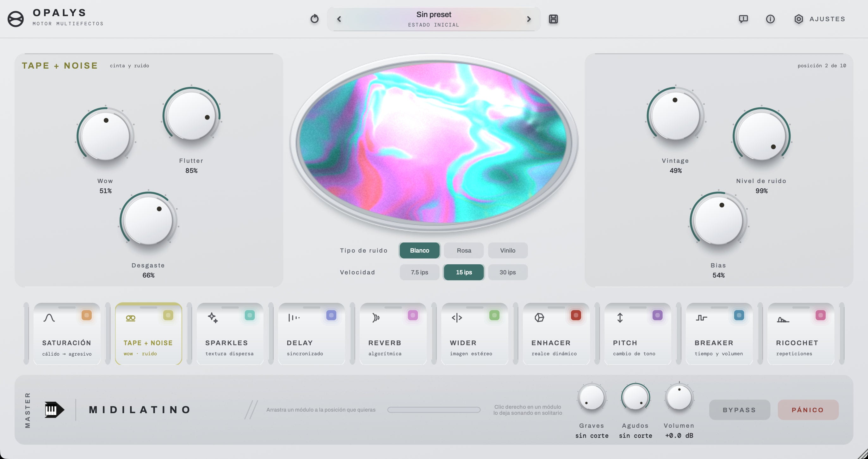
Task: Choose the Vinilo noise type
Action: point(508,251)
